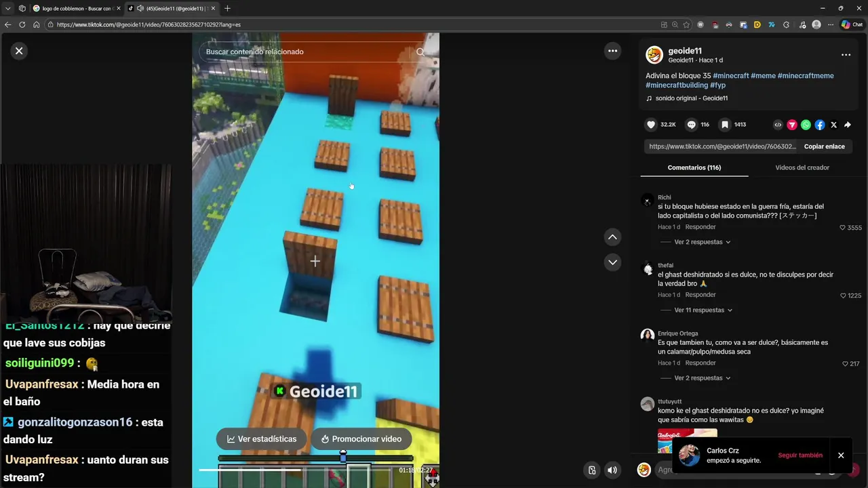This screenshot has width=868, height=488.
Task: Reply to thefai's comment
Action: click(x=701, y=295)
